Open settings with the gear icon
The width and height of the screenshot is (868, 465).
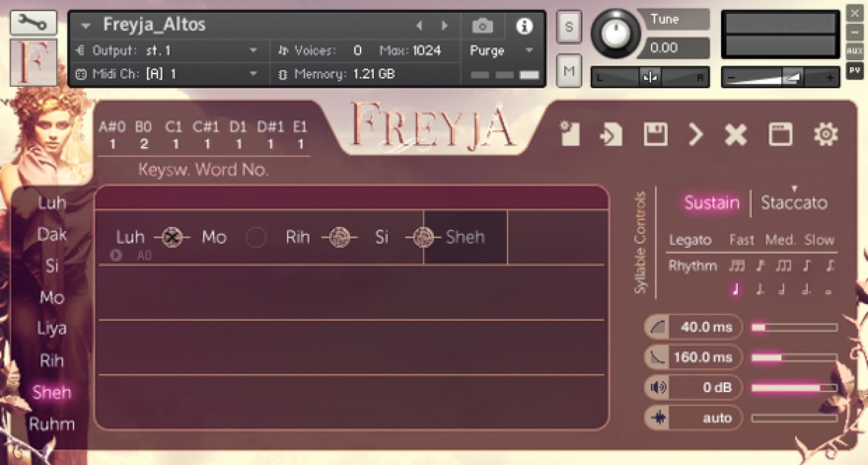[825, 135]
